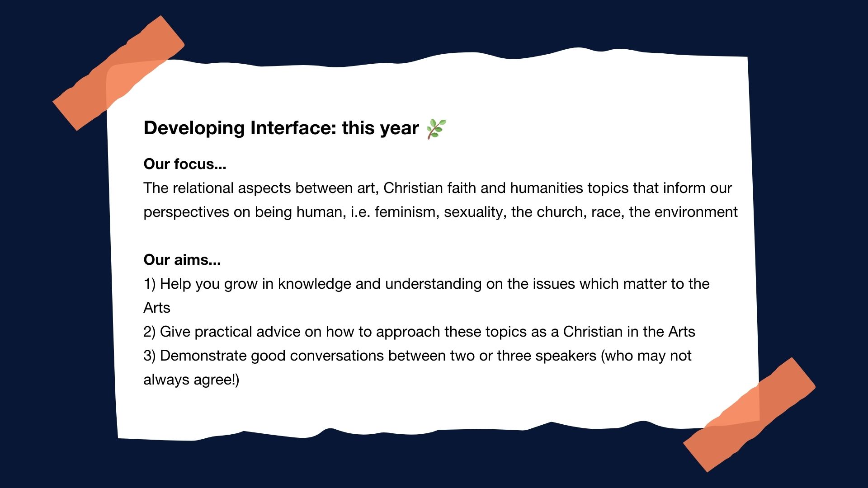The image size is (868, 488).
Task: Click the orange tape at top-left corner
Action: (x=118, y=73)
